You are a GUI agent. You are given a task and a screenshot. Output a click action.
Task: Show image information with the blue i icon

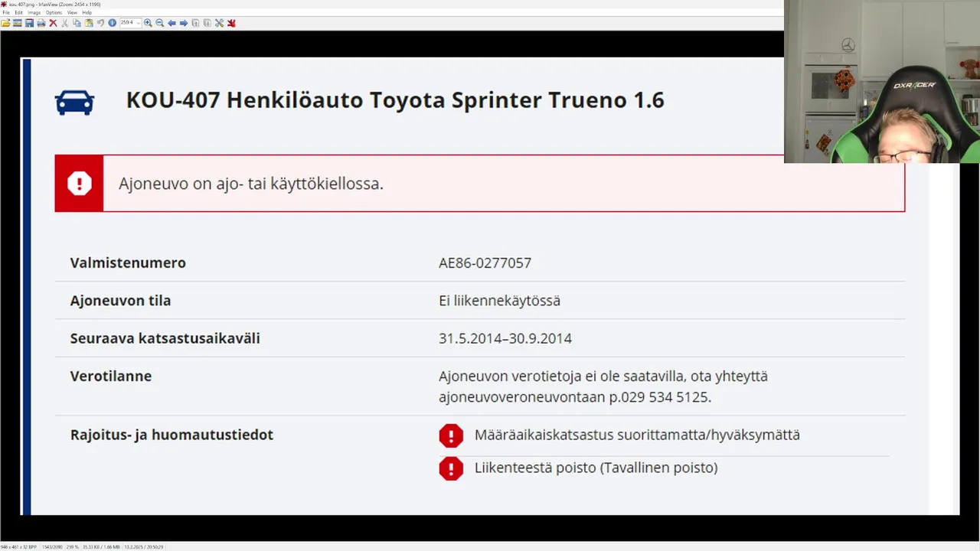coord(112,23)
